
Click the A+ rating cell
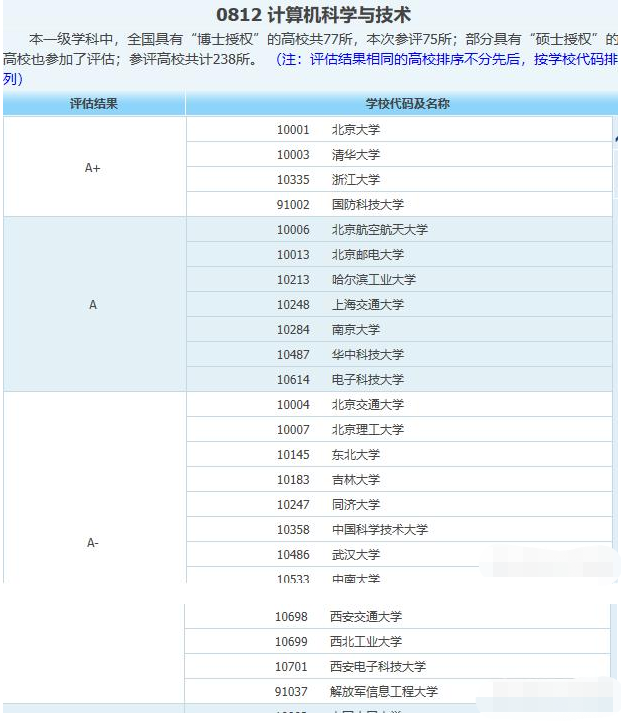tap(94, 167)
